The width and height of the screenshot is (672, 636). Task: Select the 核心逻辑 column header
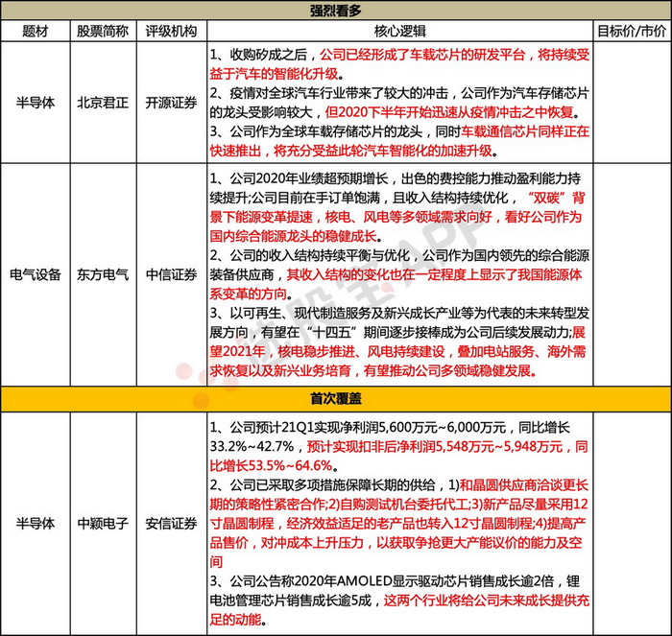point(400,31)
